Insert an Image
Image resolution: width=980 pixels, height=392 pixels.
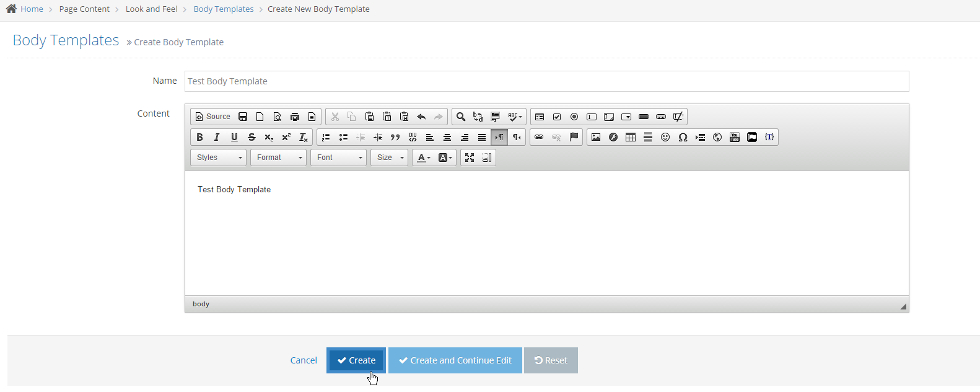(x=596, y=137)
